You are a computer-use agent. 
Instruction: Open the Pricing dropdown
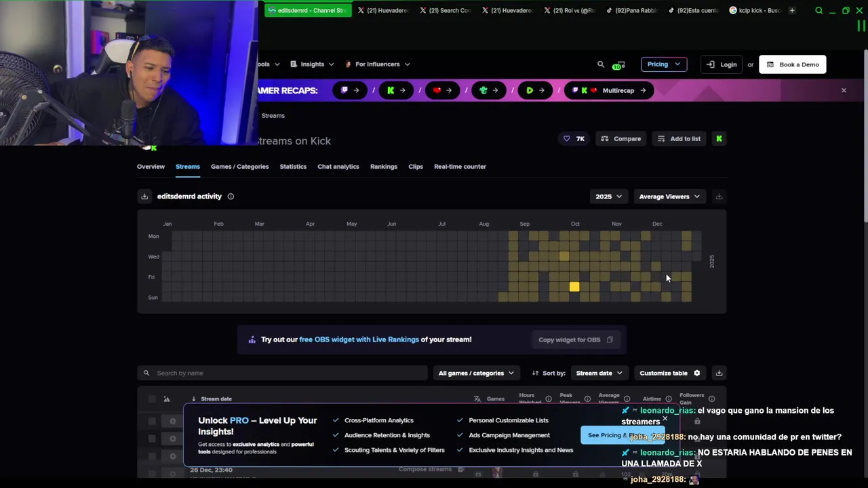pyautogui.click(x=664, y=64)
